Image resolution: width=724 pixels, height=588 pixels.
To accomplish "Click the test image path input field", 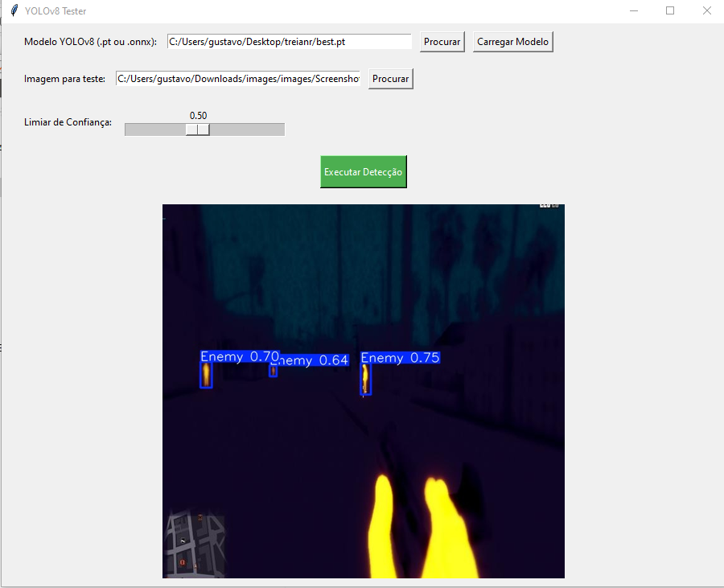I will pos(238,79).
